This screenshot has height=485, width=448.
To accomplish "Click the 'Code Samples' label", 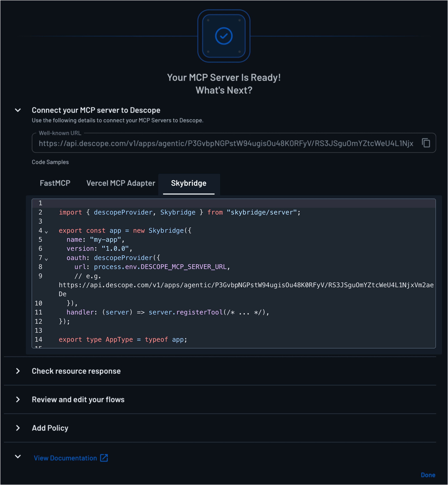I will (50, 162).
